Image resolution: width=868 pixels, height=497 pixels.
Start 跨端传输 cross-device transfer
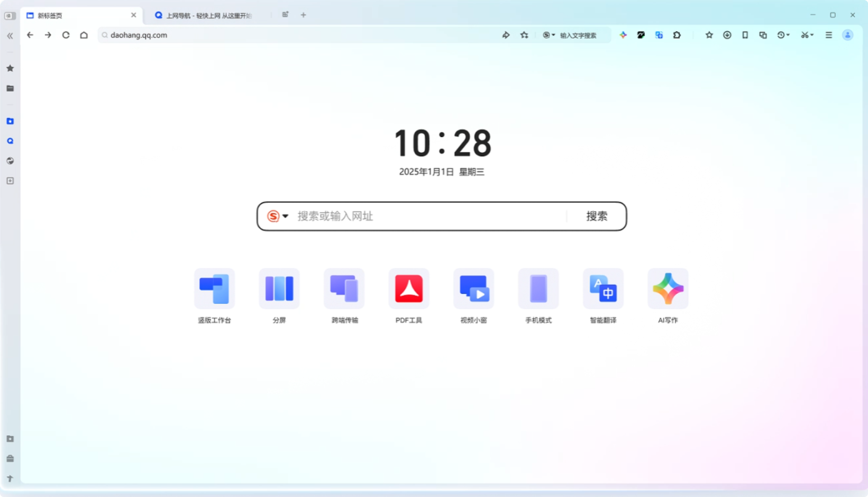point(344,289)
